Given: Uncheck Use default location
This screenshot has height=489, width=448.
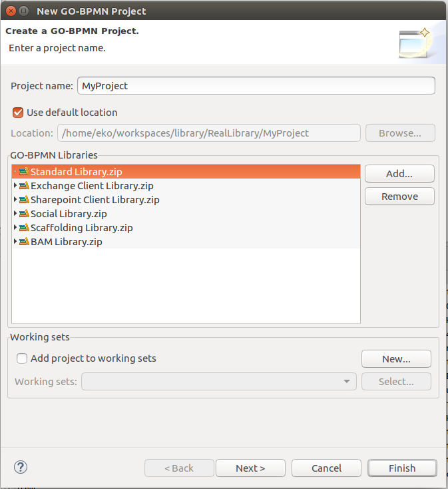Looking at the screenshot, I should 18,113.
